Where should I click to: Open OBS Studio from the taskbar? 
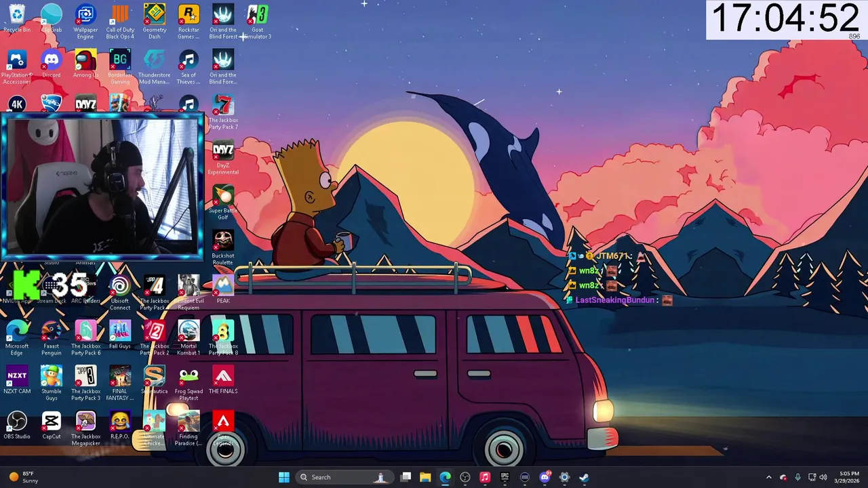pos(465,477)
